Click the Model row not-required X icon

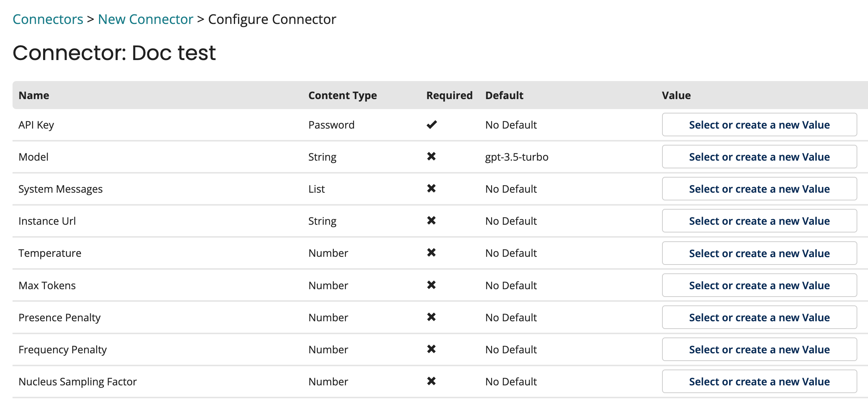(431, 157)
